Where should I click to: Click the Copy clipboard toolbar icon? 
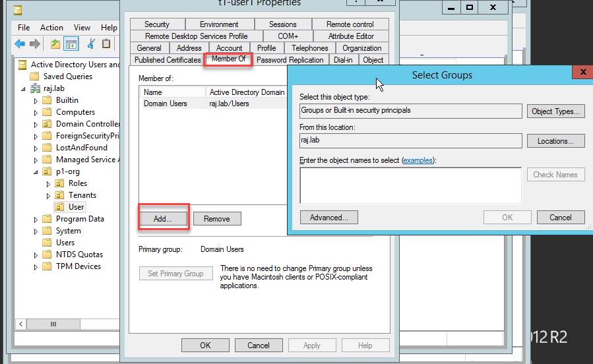click(x=106, y=44)
